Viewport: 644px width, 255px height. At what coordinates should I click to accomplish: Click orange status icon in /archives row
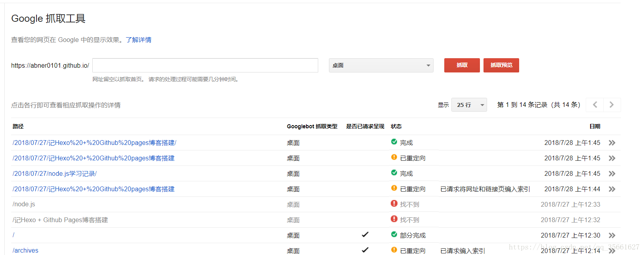[394, 250]
